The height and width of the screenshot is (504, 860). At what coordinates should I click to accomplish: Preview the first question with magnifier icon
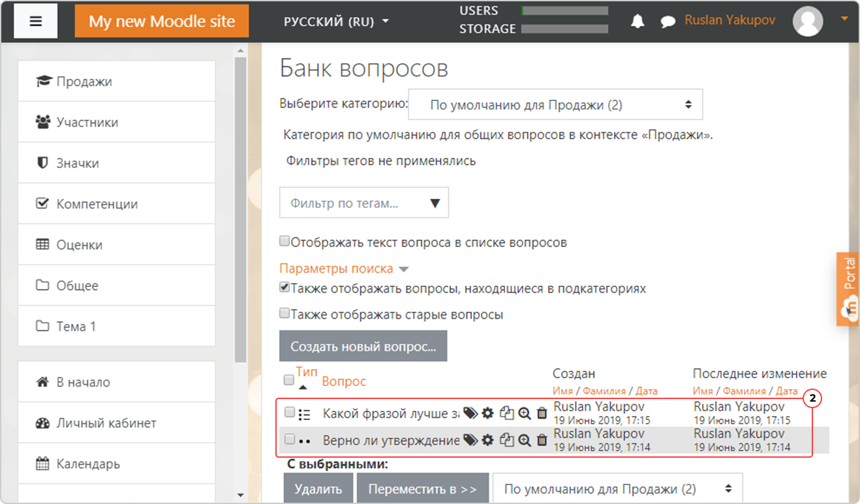coord(524,413)
